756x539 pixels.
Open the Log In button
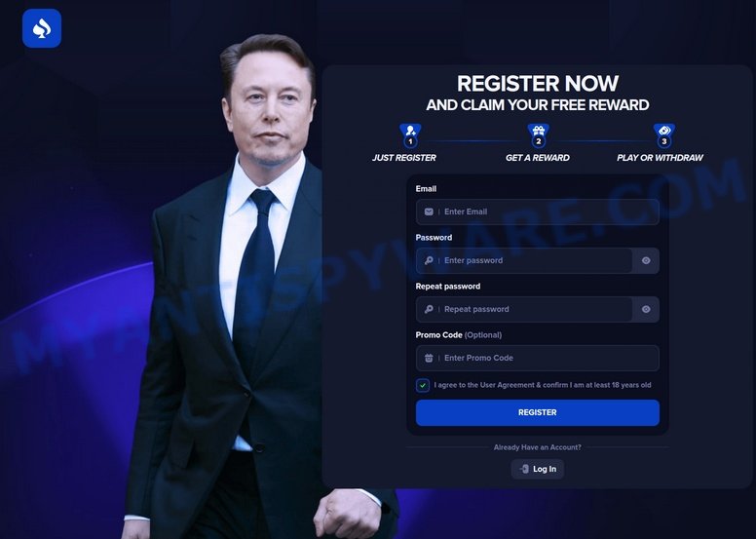pyautogui.click(x=537, y=469)
